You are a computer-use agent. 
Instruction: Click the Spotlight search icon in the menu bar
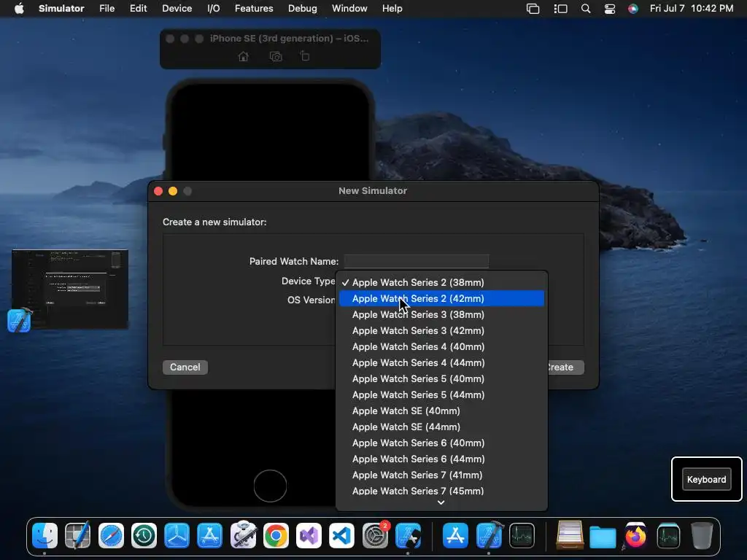coord(586,9)
